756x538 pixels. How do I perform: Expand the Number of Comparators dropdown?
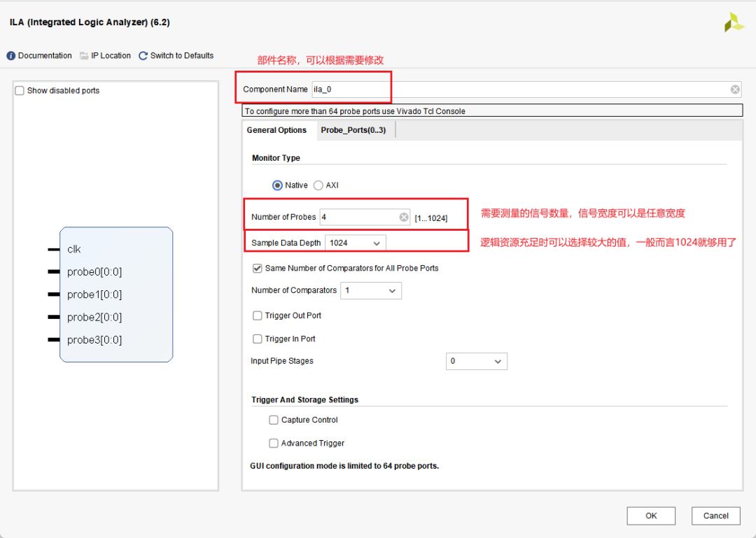click(370, 290)
